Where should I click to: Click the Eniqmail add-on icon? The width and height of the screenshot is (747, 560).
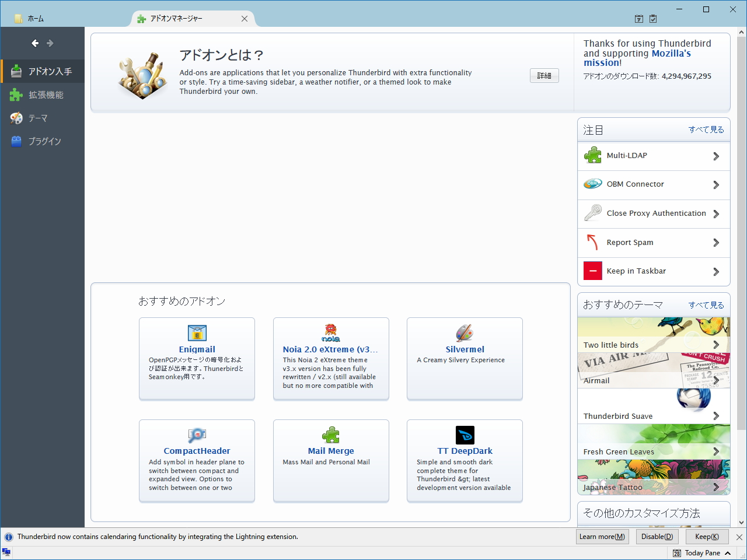coord(197,333)
